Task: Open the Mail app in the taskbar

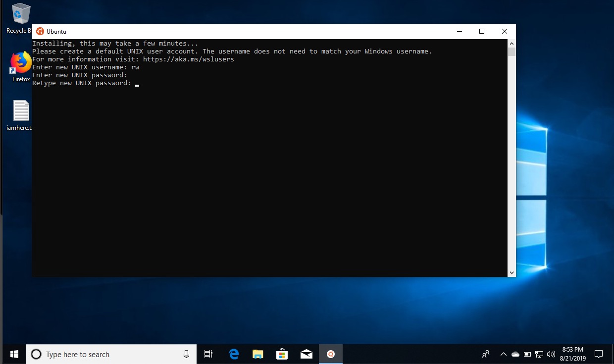Action: point(306,354)
